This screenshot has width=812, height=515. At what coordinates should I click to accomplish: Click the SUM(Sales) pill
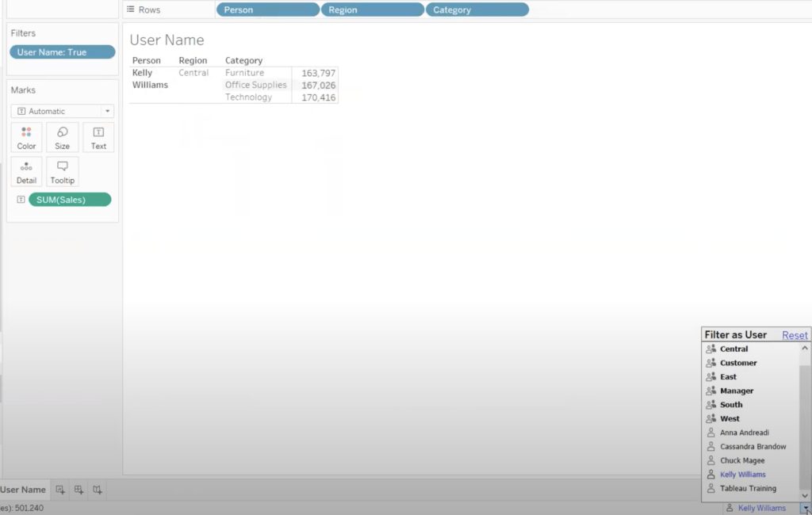[x=70, y=200]
